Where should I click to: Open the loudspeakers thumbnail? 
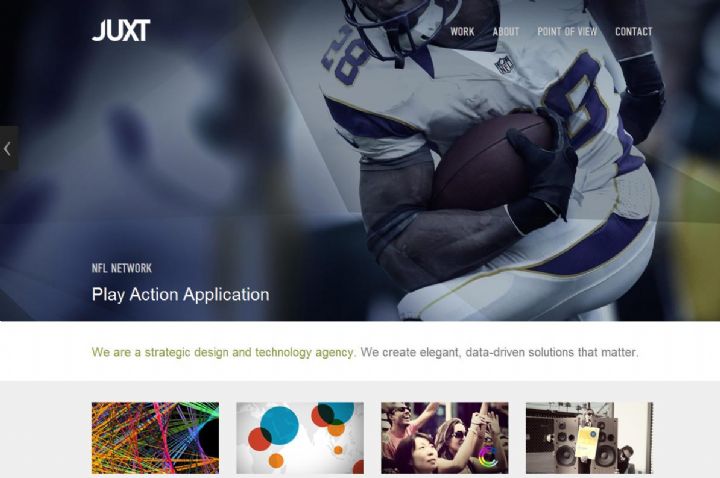coord(589,438)
